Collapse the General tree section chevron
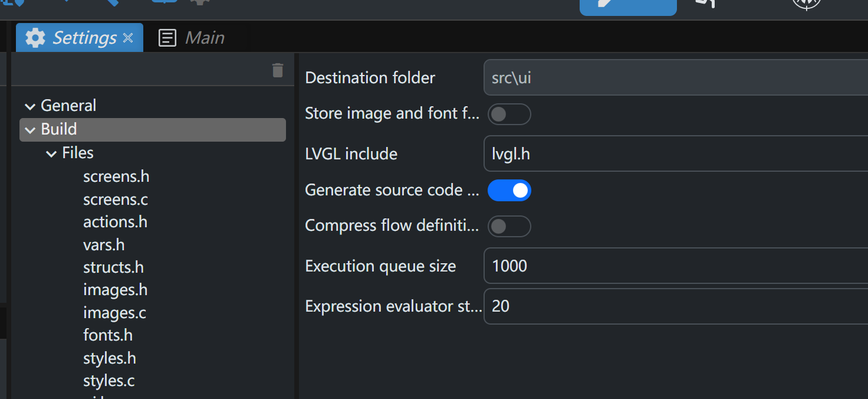868x399 pixels. point(29,107)
